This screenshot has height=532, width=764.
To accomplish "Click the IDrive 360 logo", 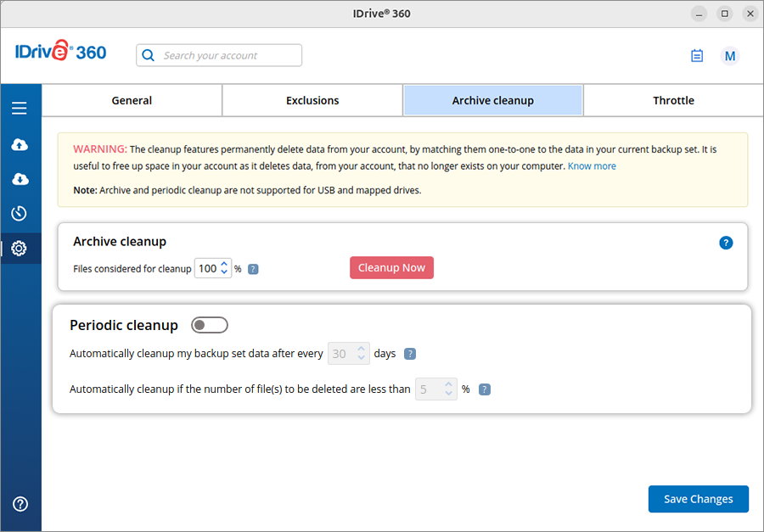I will (60, 51).
